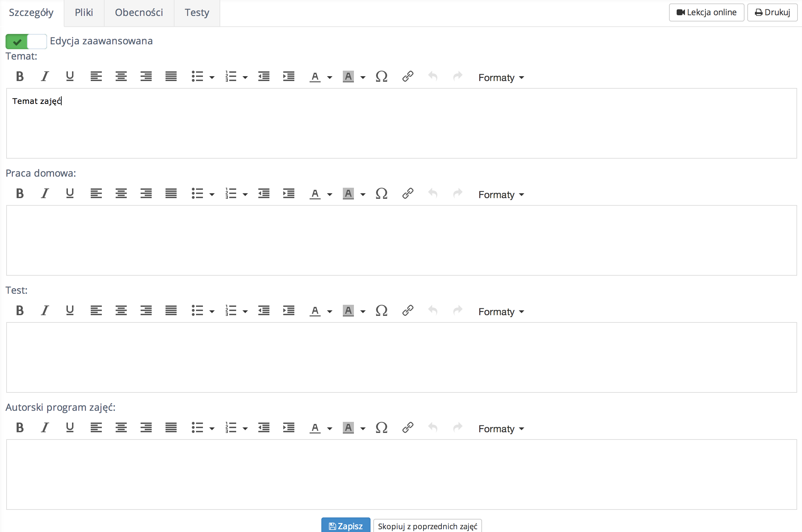This screenshot has width=802, height=532.
Task: Increase indent in Autorski program toolbar
Action: [x=288, y=427]
